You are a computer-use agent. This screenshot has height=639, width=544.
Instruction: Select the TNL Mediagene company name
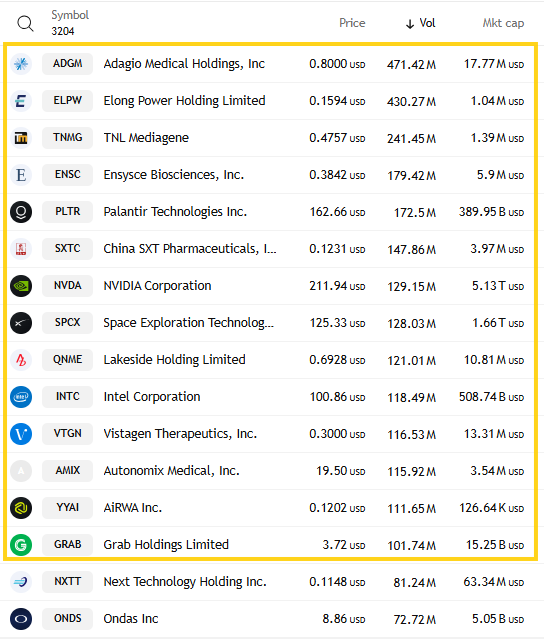pyautogui.click(x=146, y=138)
